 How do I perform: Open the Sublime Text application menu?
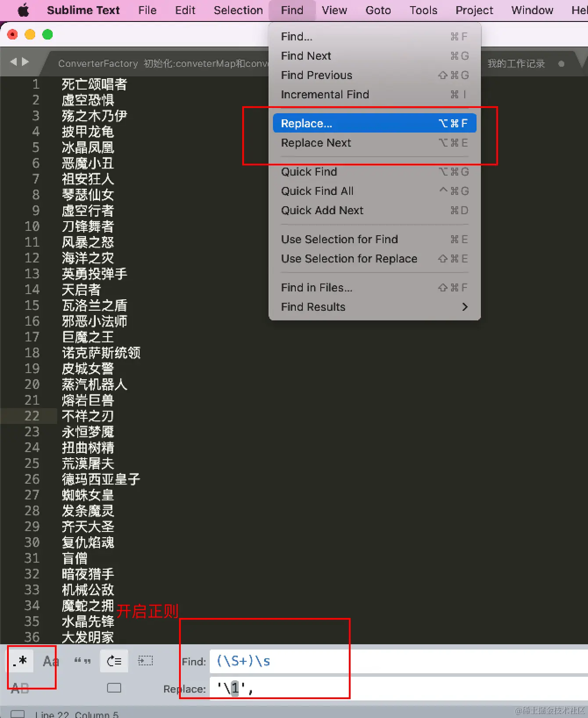pyautogui.click(x=83, y=10)
